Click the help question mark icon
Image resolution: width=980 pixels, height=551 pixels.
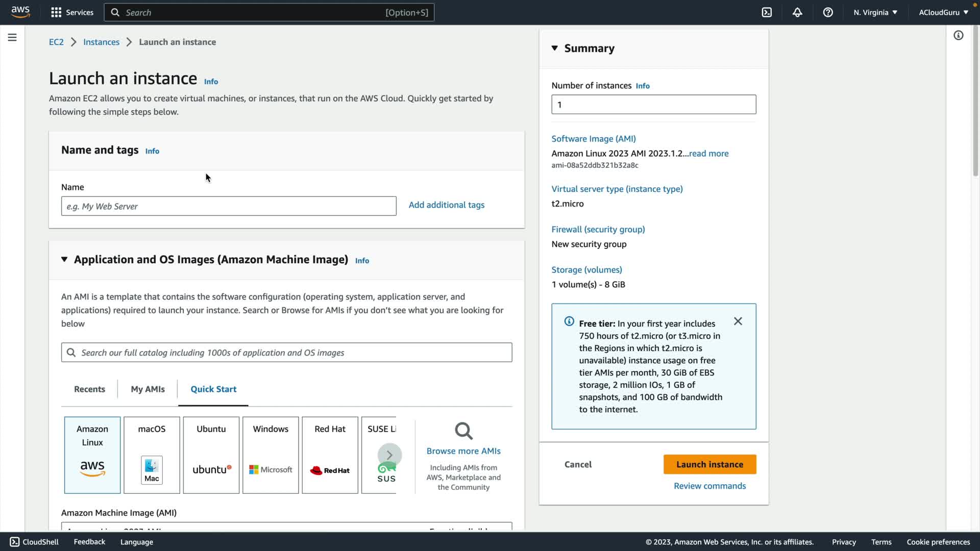[x=828, y=12]
